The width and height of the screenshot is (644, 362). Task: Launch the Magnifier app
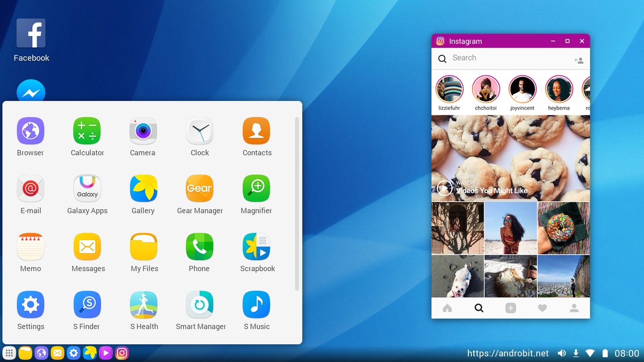pos(257,189)
